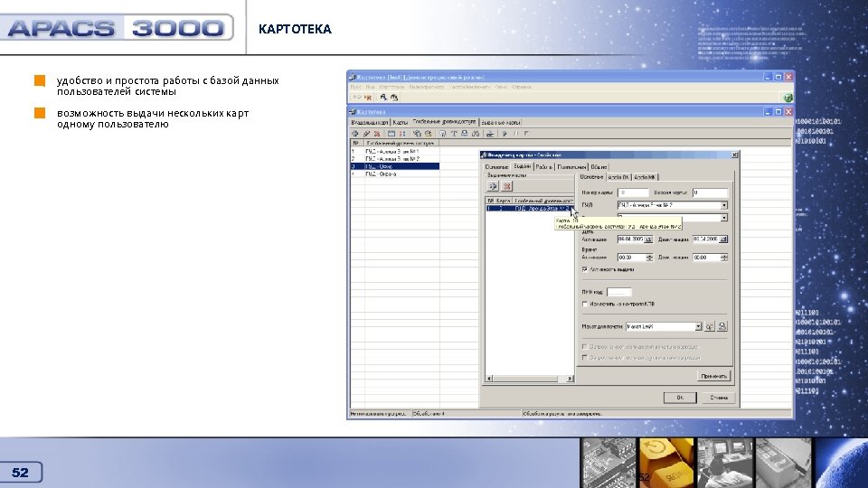Click the pencil edit icon in Картотека toolbar
This screenshot has height=488, width=868.
click(x=366, y=134)
